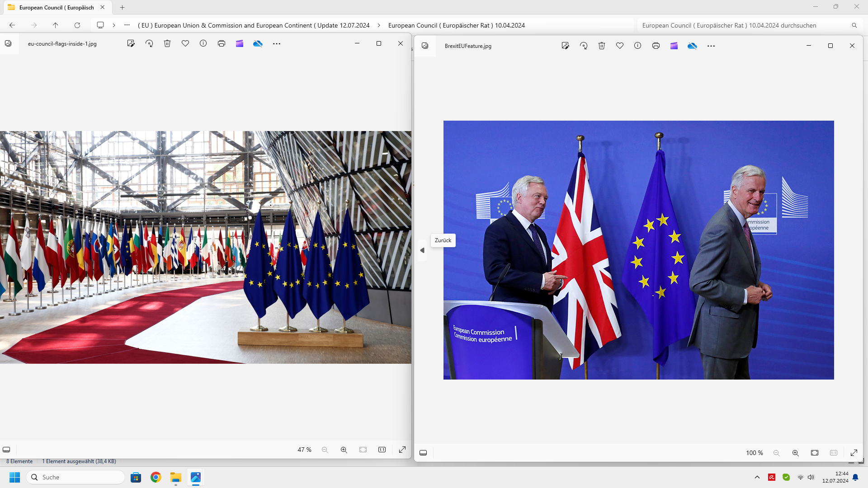Print the BrexitEUFeature.jpg image
Image resolution: width=868 pixels, height=488 pixels.
656,46
